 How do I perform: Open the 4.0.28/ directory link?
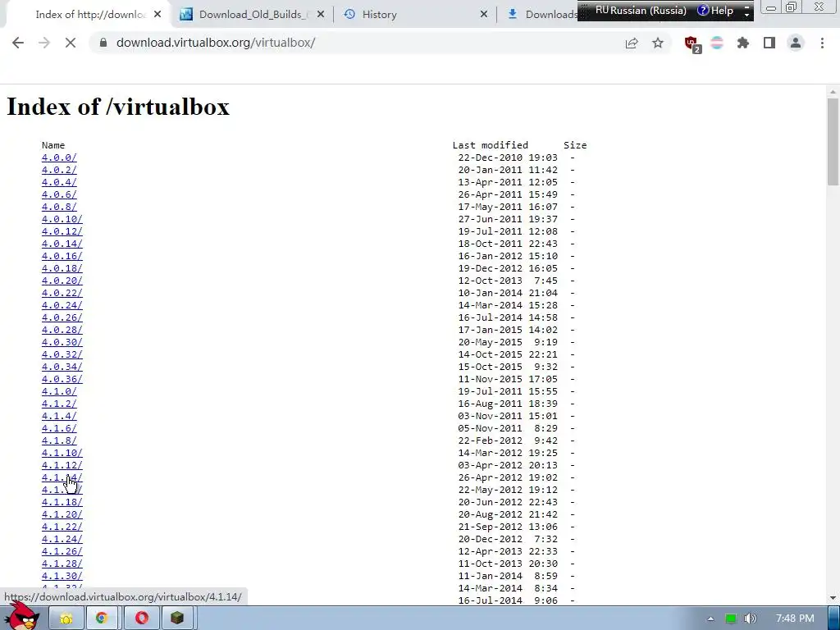(62, 330)
